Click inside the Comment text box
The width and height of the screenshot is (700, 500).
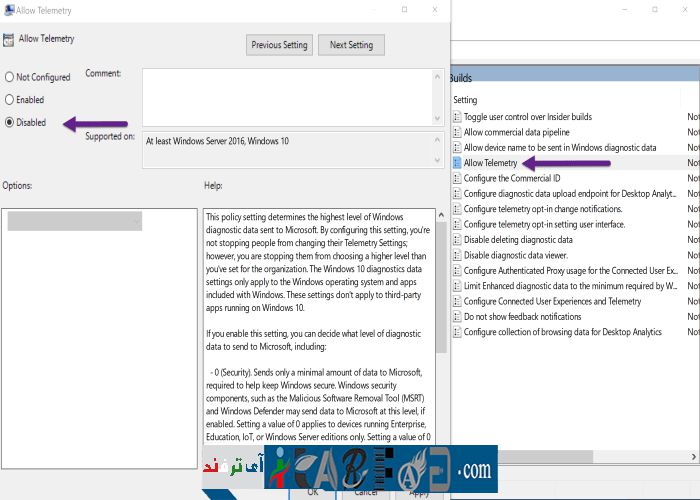(290, 97)
